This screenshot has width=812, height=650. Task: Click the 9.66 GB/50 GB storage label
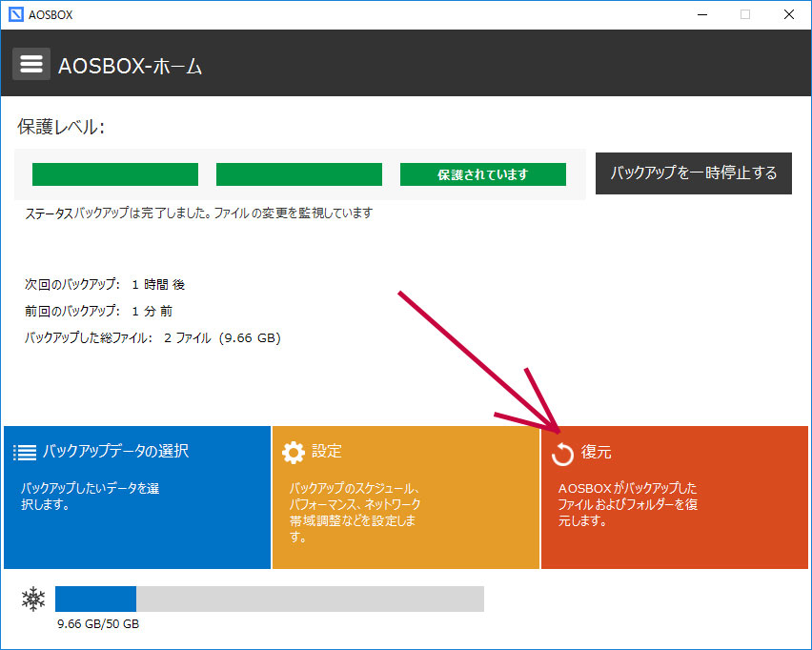pyautogui.click(x=98, y=624)
